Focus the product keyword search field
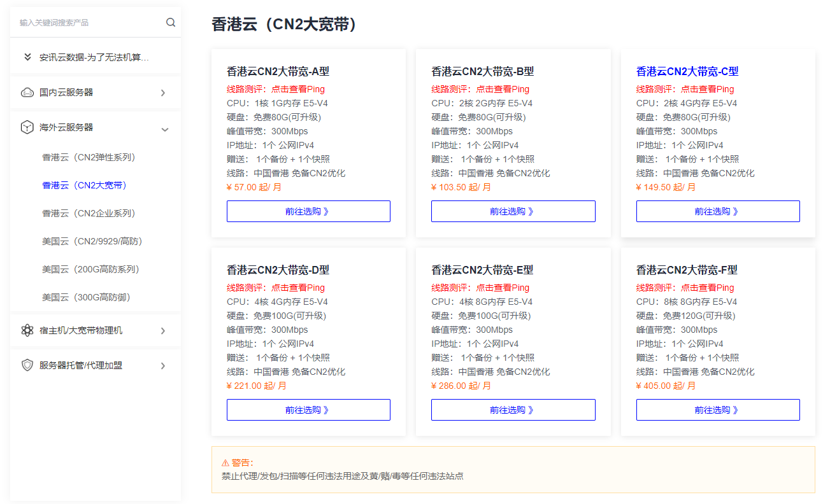Screen dimensions: 830x504 pyautogui.click(x=89, y=22)
